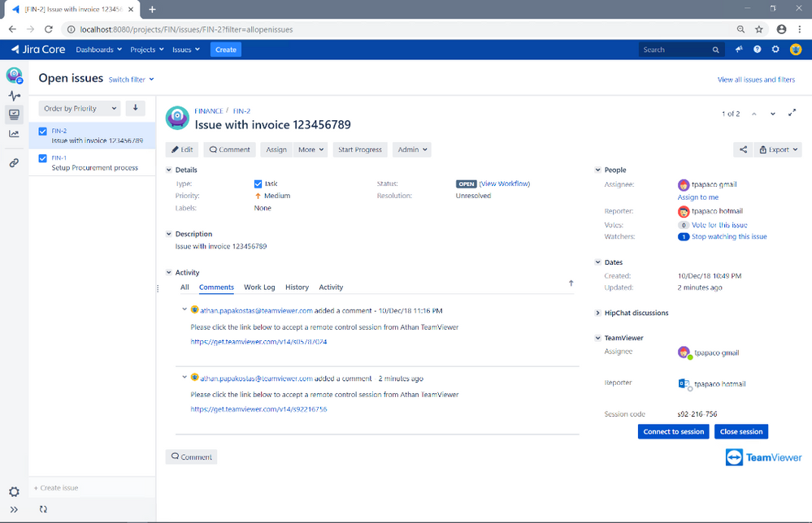Go to previous issue with up chevron
Image resolution: width=812 pixels, height=523 pixels.
754,114
